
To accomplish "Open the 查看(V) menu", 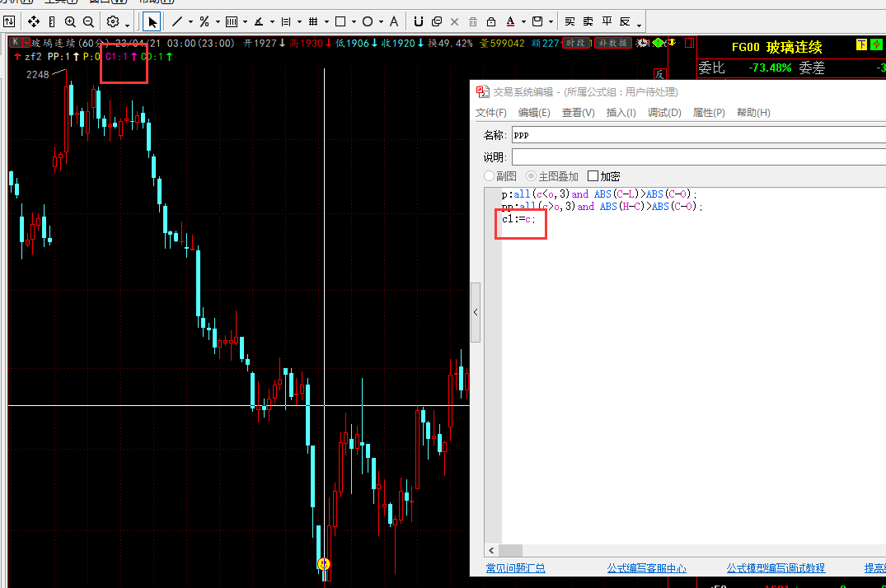I will pyautogui.click(x=578, y=112).
